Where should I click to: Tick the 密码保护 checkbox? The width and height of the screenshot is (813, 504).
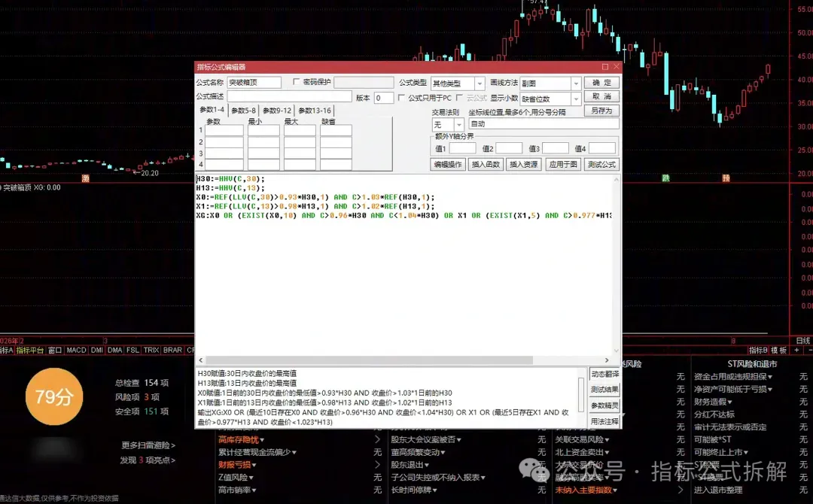tap(296, 82)
